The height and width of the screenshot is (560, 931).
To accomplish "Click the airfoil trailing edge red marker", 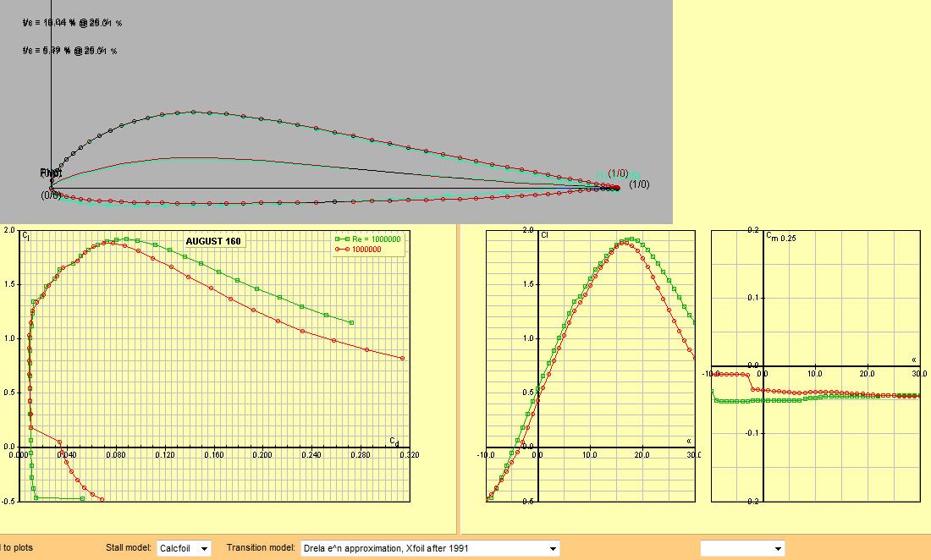I will (x=617, y=188).
